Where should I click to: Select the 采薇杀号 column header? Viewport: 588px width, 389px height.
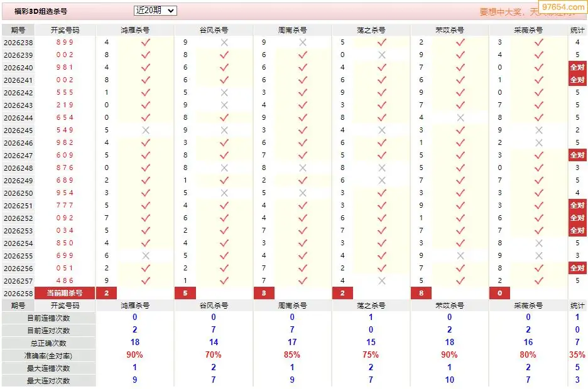528,30
